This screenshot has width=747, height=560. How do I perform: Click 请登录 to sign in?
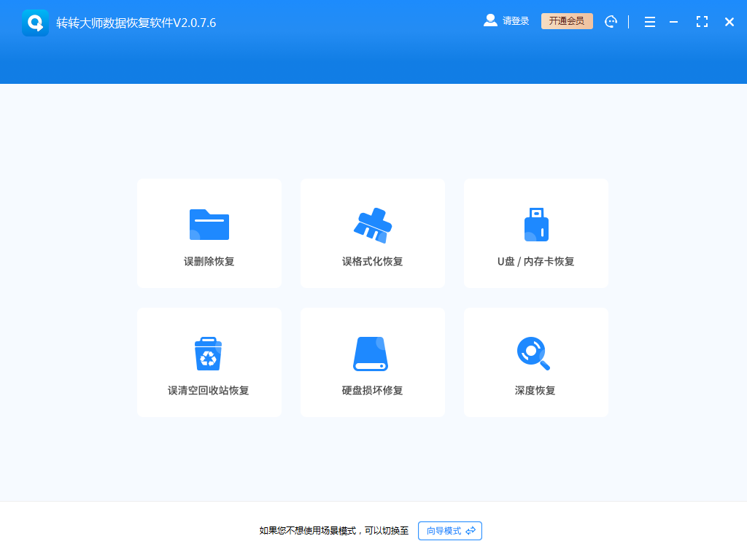click(x=514, y=20)
